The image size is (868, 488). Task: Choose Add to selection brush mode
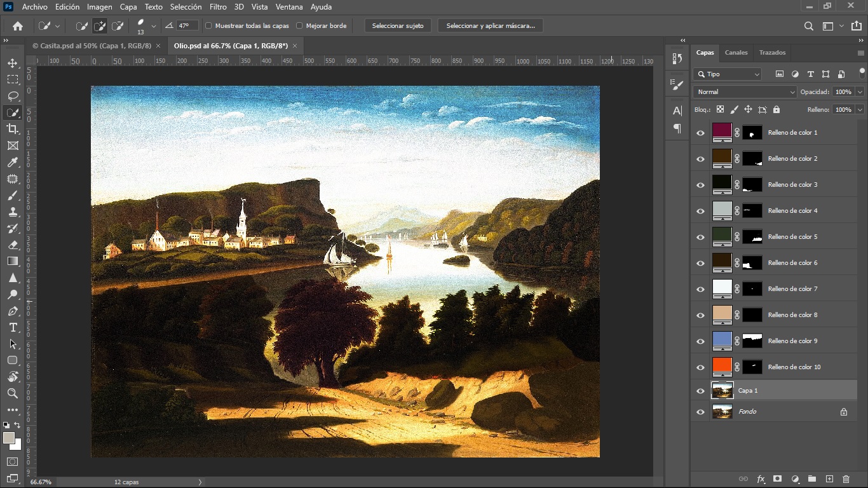pyautogui.click(x=100, y=26)
